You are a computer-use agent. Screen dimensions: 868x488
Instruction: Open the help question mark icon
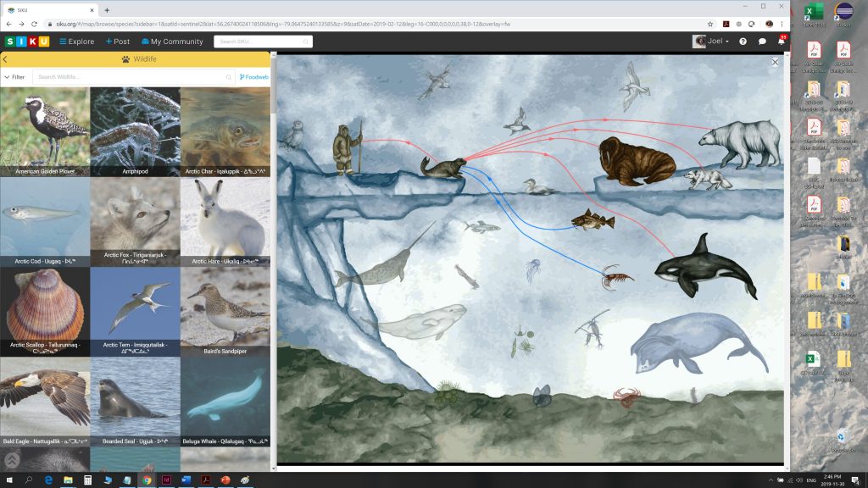pos(743,42)
